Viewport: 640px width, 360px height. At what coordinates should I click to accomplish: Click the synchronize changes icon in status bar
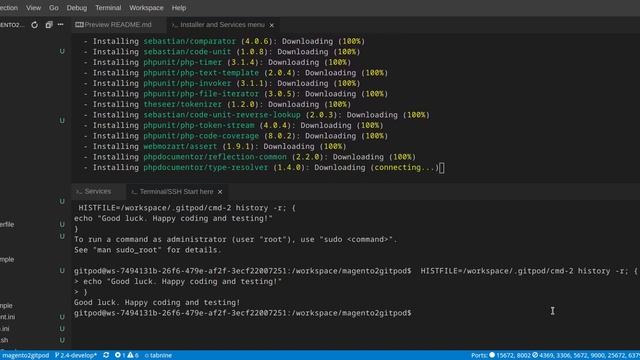(x=106, y=355)
